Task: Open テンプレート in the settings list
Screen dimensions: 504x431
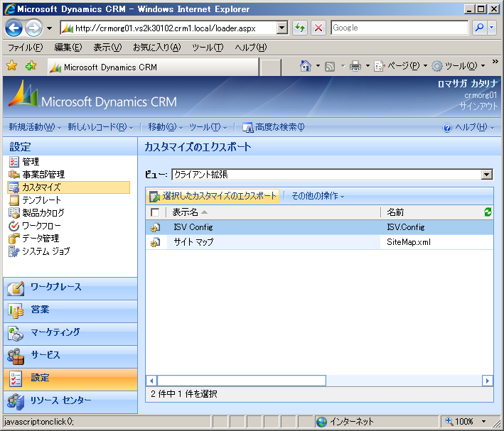Action: click(35, 200)
